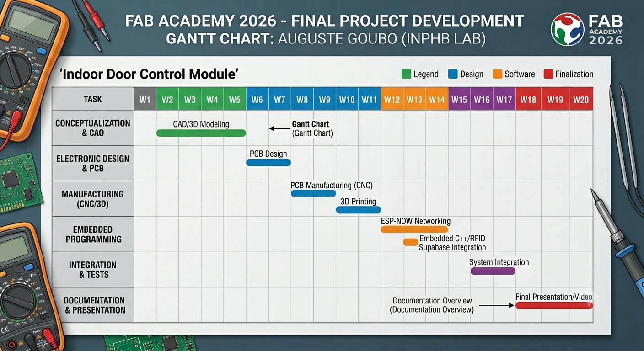This screenshot has height=351, width=644.
Task: Click the W18 column header
Action: 528,99
